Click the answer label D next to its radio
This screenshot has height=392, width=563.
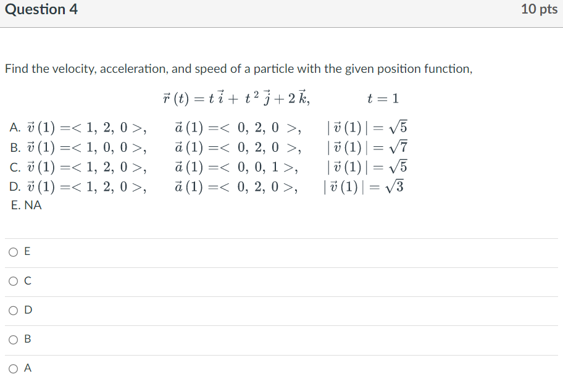[x=27, y=310]
